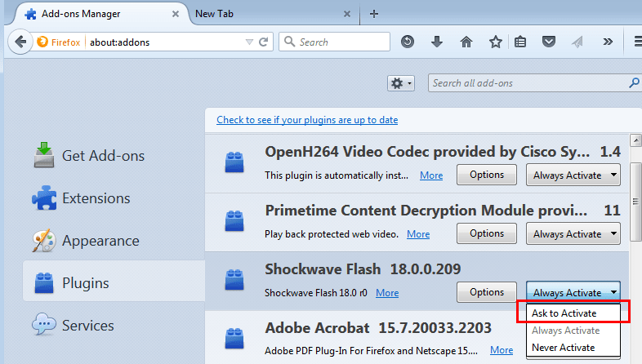Show bookmarks list icon
This screenshot has height=364, width=642.
520,42
